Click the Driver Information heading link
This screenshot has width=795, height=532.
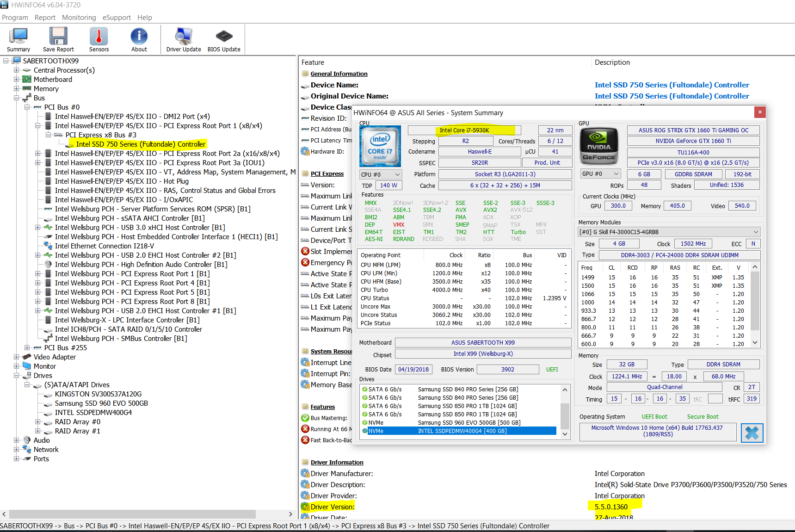click(x=337, y=462)
